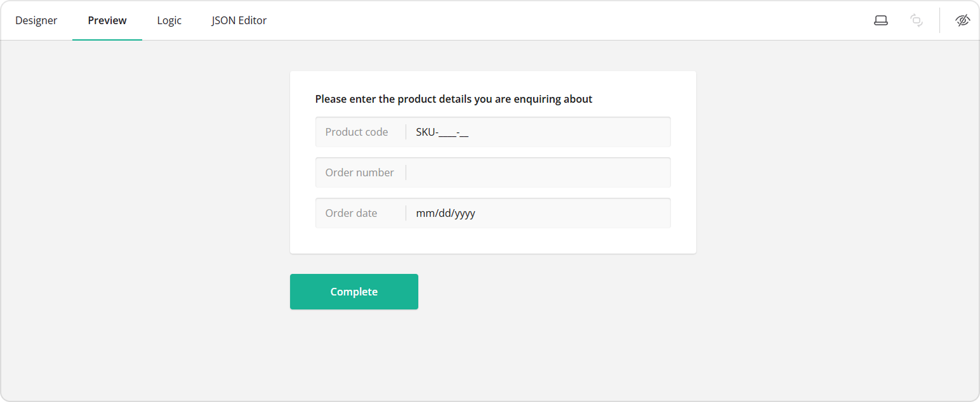
Task: Click the rotate device orientation icon
Action: coord(916,20)
